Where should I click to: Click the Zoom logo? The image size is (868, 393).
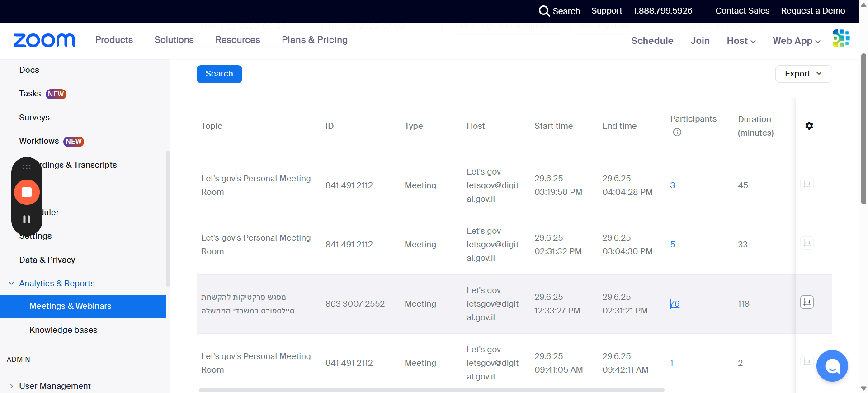point(44,40)
